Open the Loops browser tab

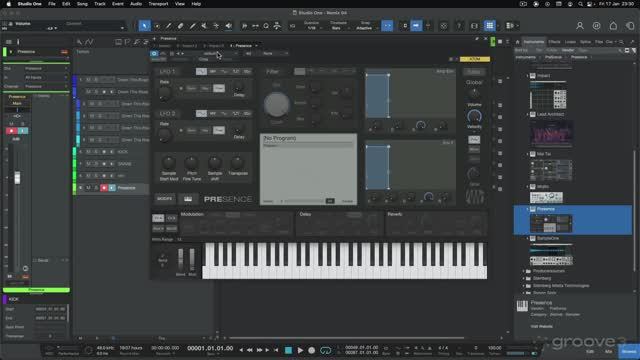coord(570,42)
